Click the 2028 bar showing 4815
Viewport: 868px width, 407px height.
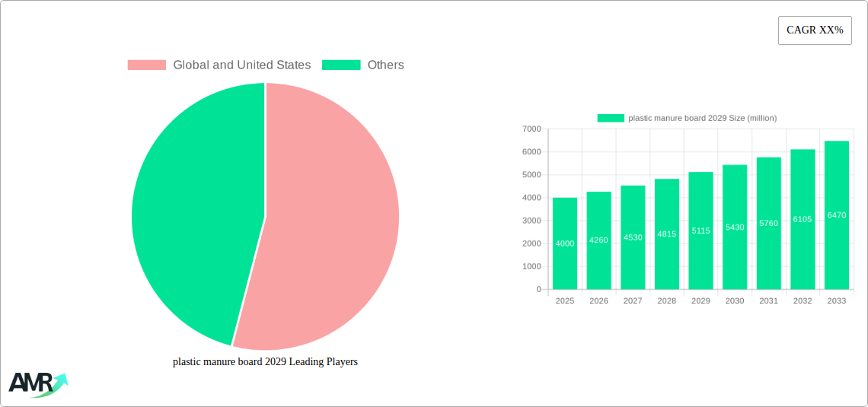(666, 234)
